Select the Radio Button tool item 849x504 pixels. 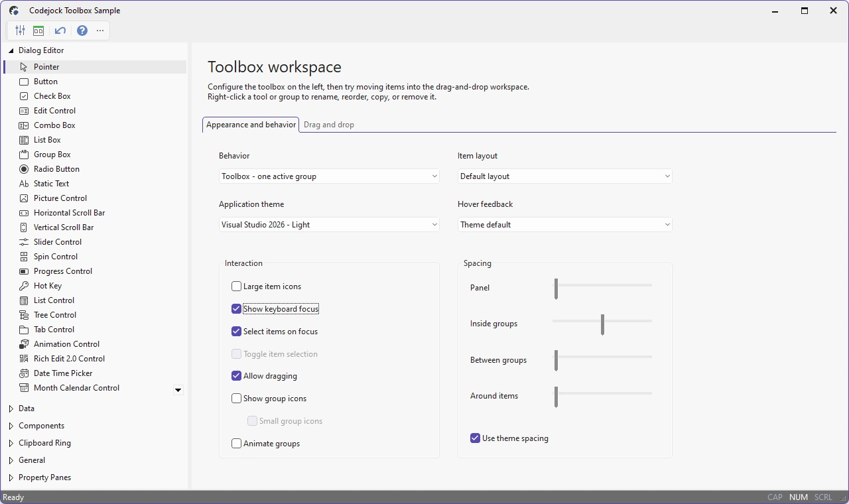click(x=96, y=169)
